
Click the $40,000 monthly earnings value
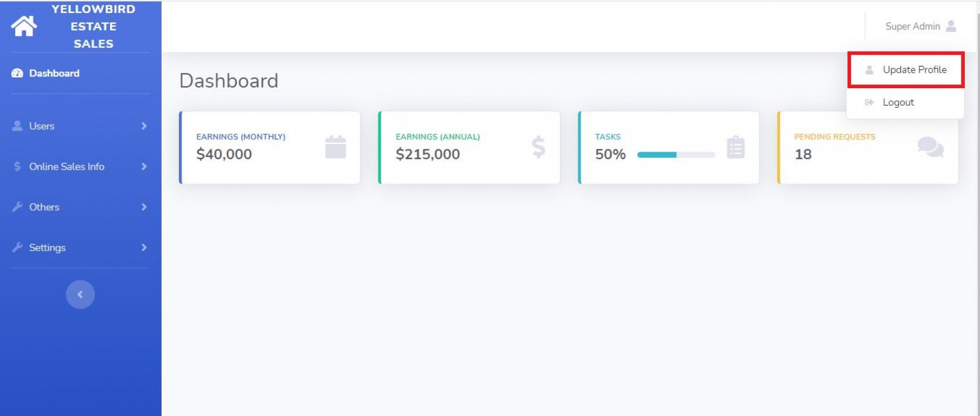224,154
